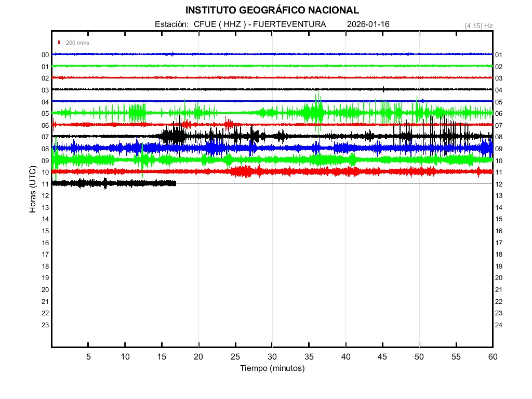Viewport: 532px width, 399px height.
Task: Click the Tiempo (minutos) axis label
Action: click(272, 368)
